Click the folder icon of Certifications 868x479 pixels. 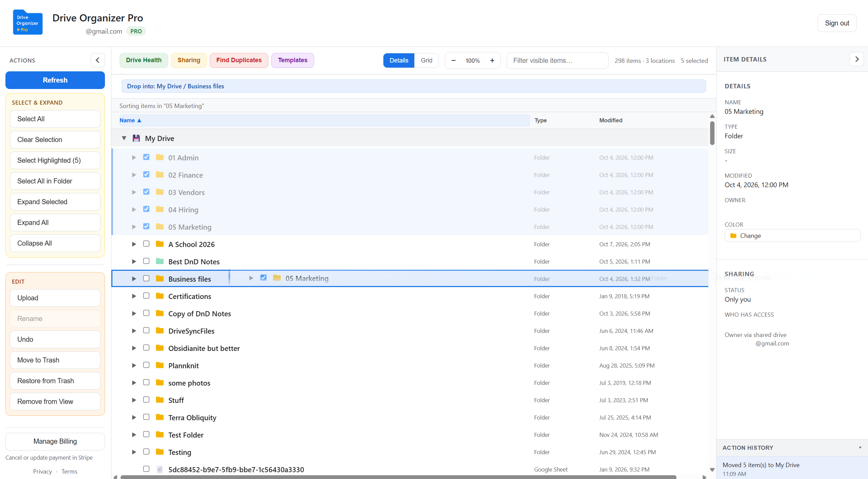coord(160,296)
